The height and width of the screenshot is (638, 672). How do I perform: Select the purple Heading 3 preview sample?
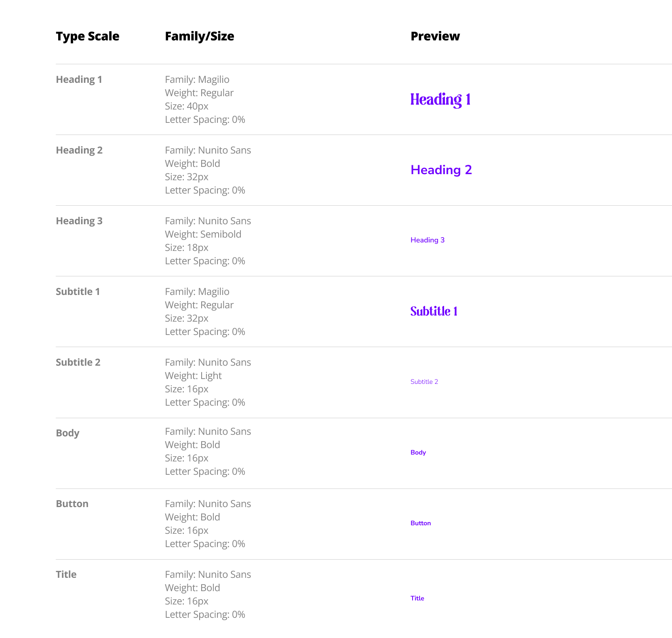coord(427,240)
